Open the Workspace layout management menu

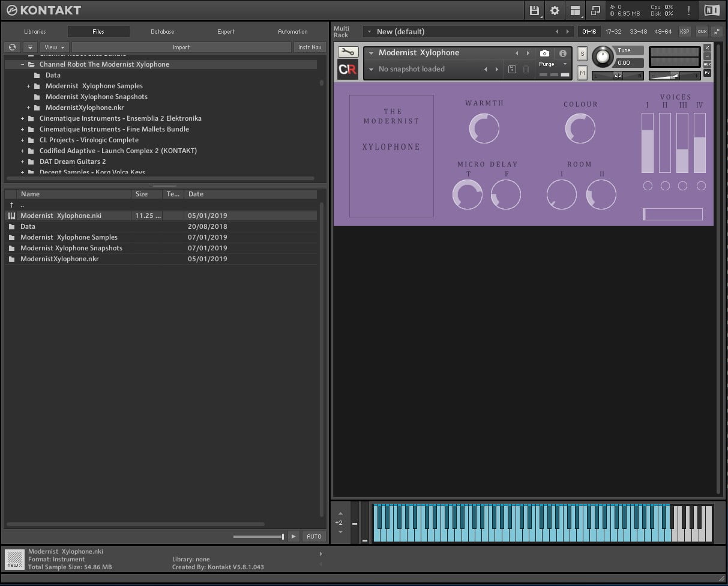coord(576,10)
